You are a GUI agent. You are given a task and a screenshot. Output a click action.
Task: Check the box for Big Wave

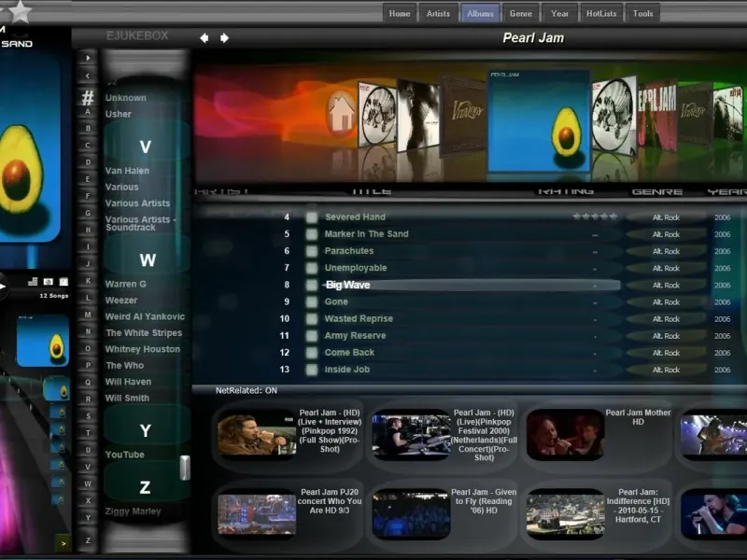click(312, 285)
